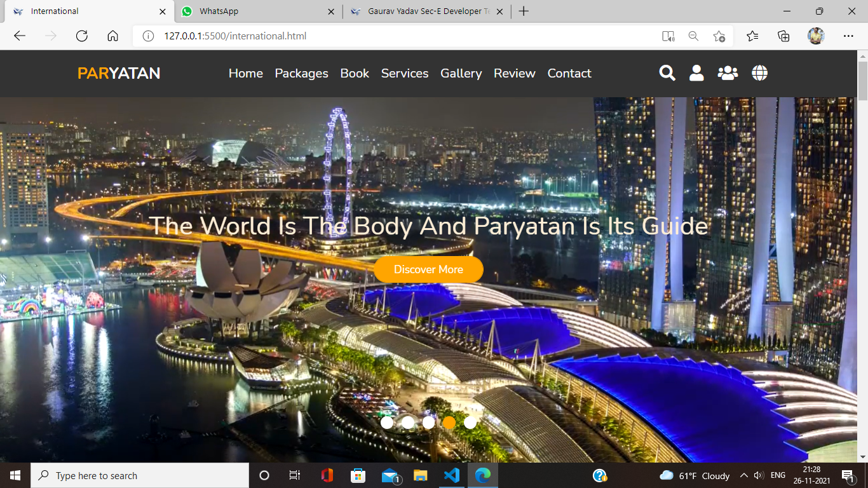The height and width of the screenshot is (488, 868).
Task: Open the search icon in navbar
Action: 667,73
